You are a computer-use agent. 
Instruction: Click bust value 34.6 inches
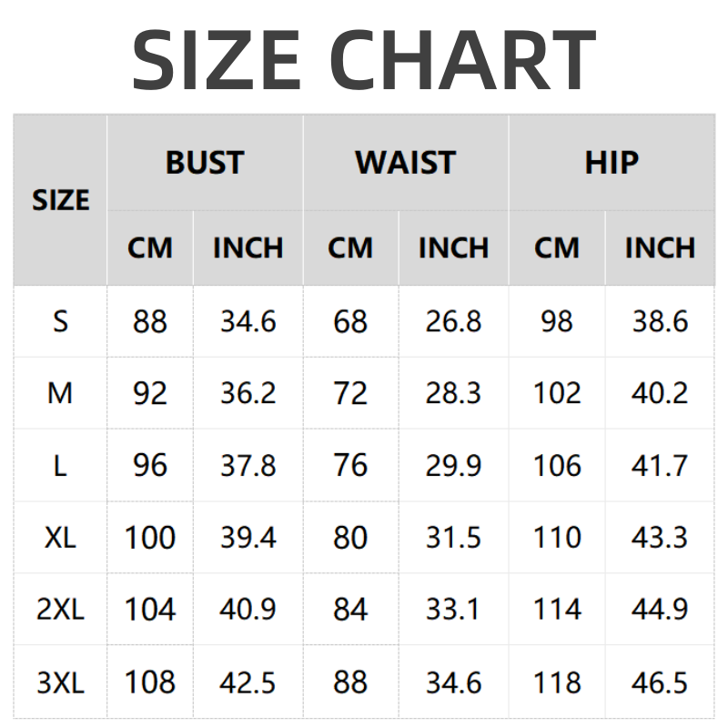(248, 321)
